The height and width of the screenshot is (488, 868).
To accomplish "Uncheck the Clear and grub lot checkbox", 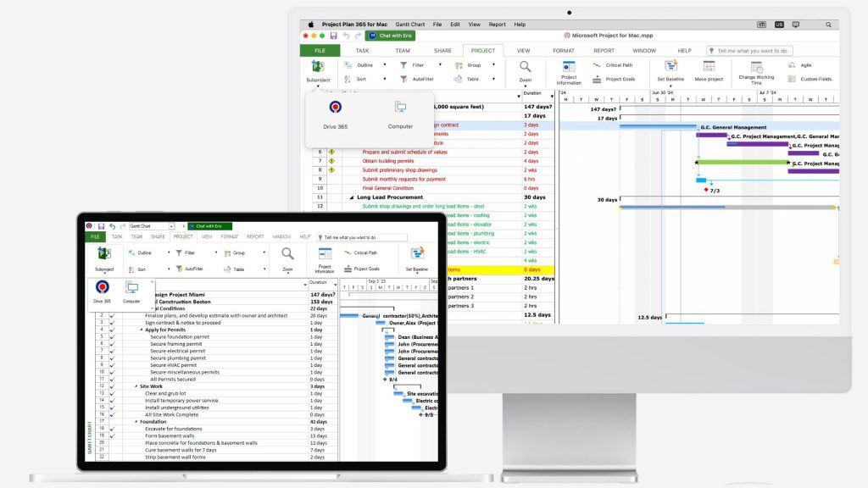I will pos(111,394).
